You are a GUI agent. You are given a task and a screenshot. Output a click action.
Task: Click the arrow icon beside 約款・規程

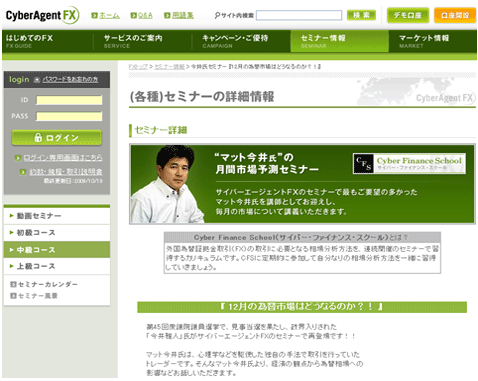(x=23, y=172)
